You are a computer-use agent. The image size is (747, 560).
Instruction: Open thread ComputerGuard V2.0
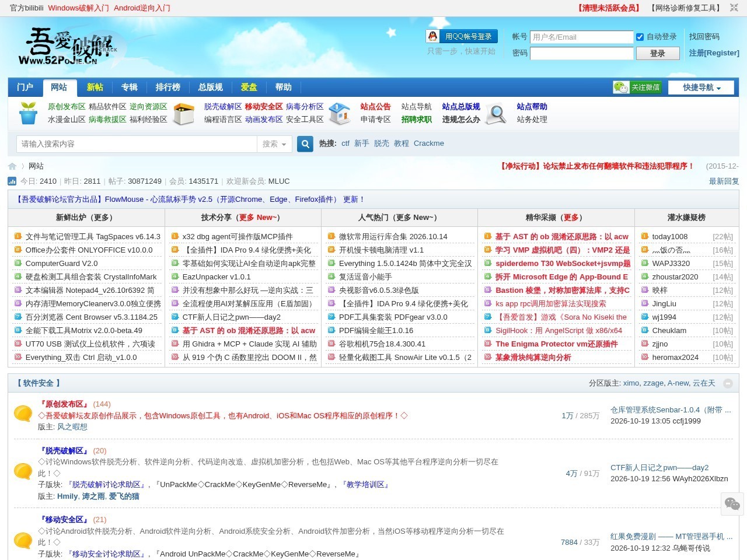62,263
